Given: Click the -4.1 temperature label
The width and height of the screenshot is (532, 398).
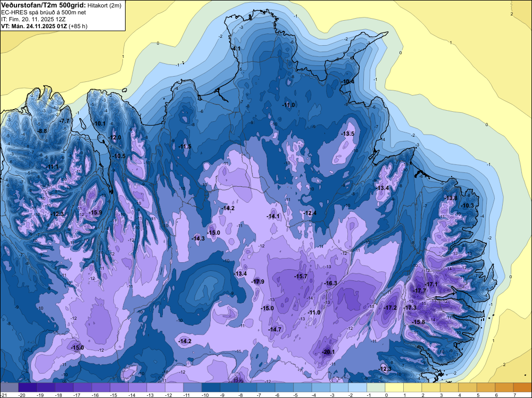Looking at the screenshot, I should click(236, 49).
